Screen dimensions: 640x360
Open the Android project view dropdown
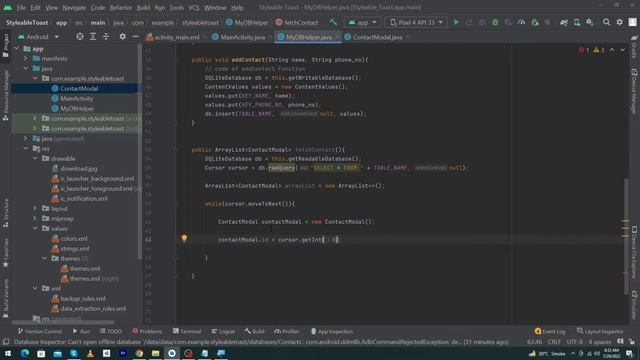[x=38, y=37]
